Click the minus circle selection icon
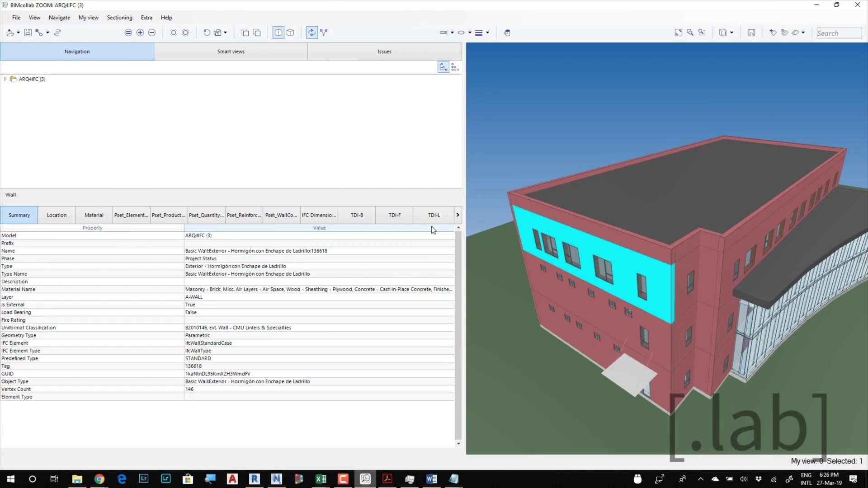The height and width of the screenshot is (488, 868). pyautogui.click(x=152, y=33)
